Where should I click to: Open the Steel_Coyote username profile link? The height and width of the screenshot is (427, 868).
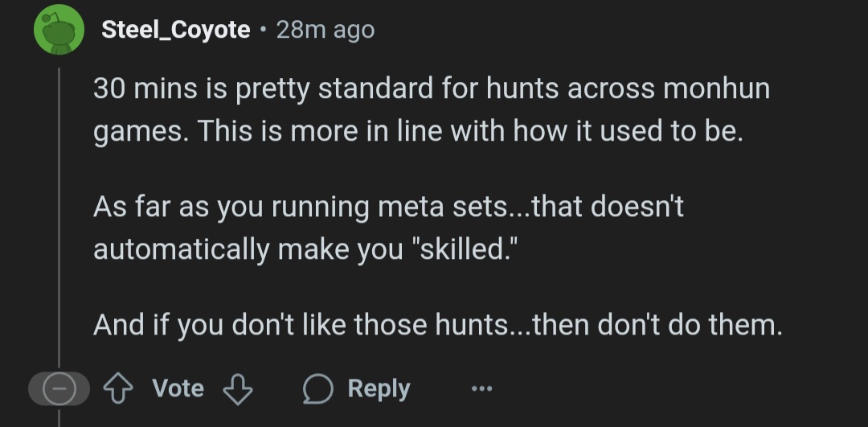[x=175, y=31]
